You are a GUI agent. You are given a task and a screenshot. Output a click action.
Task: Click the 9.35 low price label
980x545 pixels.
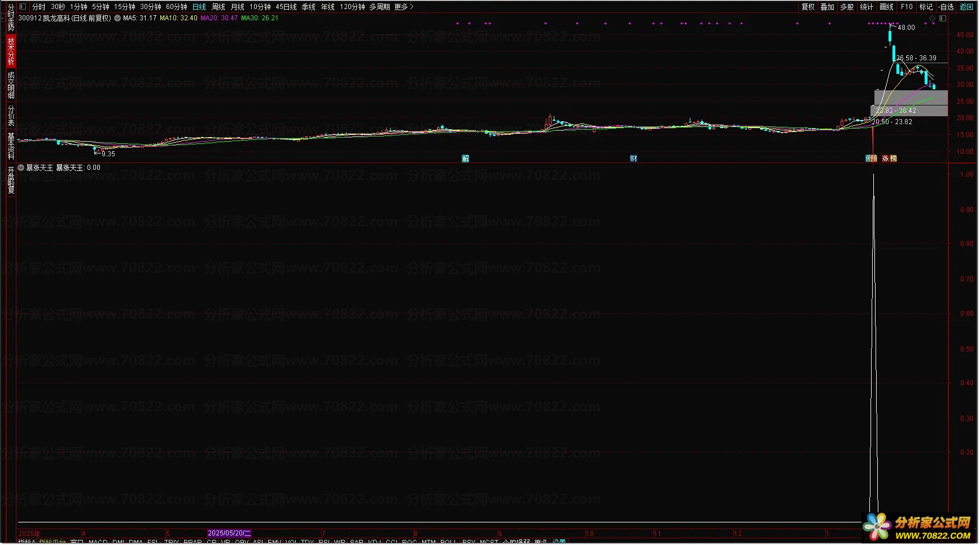click(108, 154)
